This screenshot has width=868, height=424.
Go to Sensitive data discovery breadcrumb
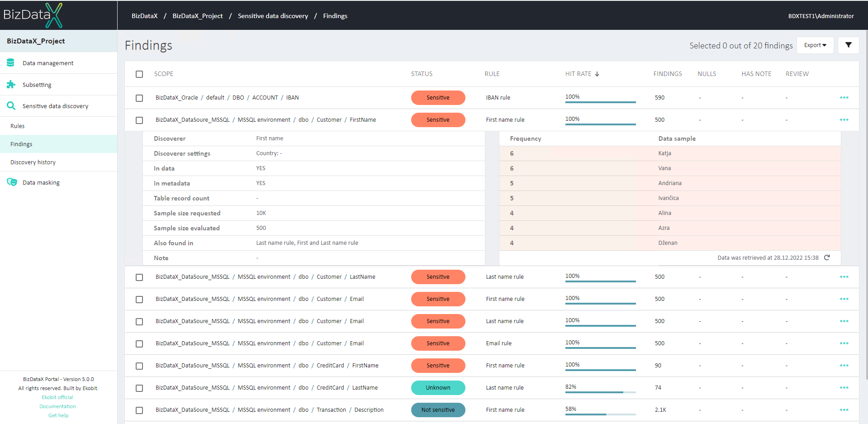pos(273,16)
